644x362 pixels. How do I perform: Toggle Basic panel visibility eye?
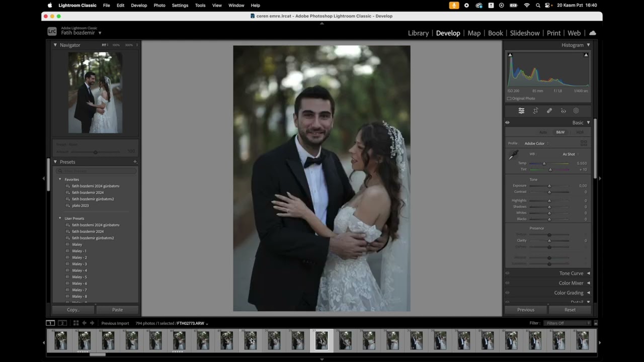click(507, 123)
